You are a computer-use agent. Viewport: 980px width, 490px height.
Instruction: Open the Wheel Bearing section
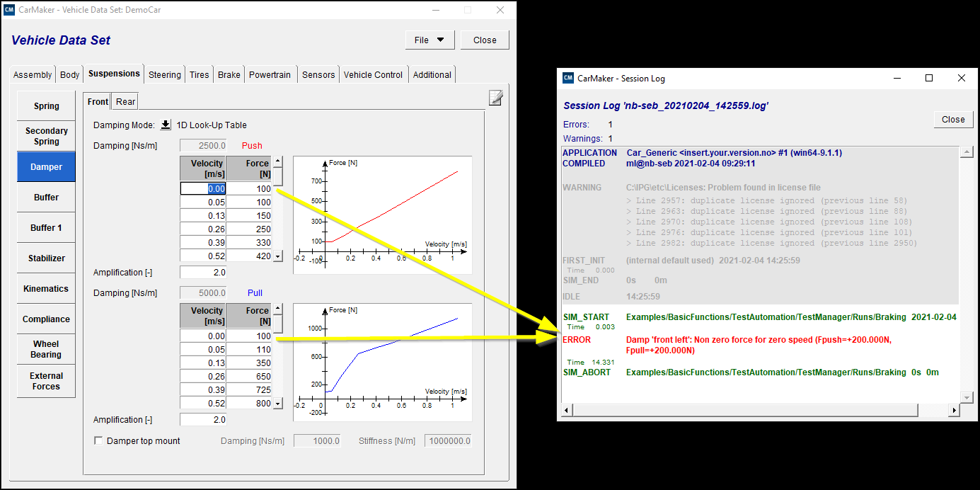pos(46,349)
